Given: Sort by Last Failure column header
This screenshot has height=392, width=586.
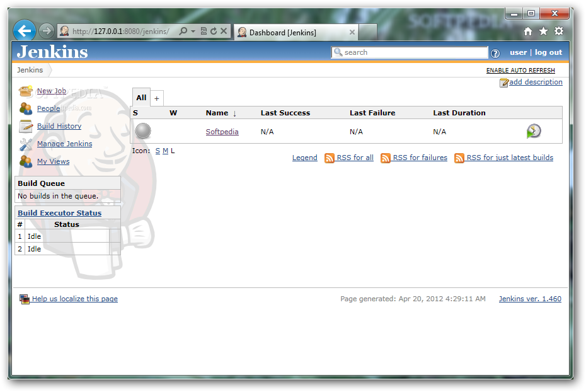Looking at the screenshot, I should tap(372, 113).
